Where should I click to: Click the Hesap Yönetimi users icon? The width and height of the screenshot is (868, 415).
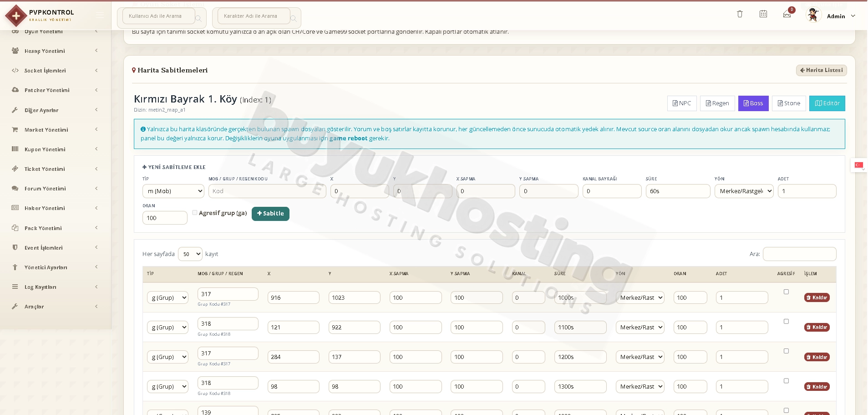point(15,51)
